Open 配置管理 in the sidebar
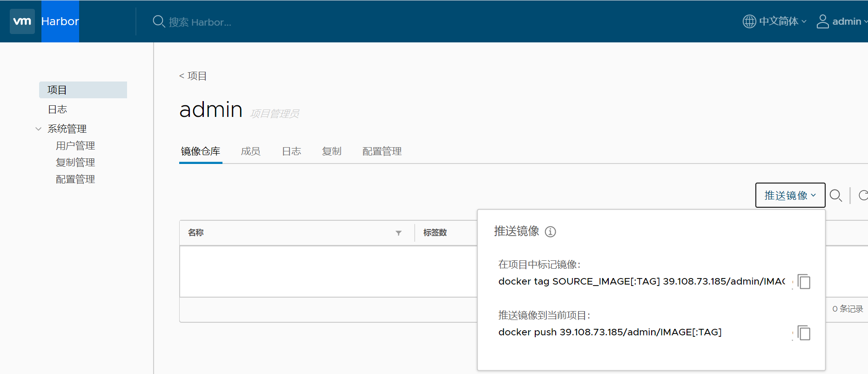 75,179
